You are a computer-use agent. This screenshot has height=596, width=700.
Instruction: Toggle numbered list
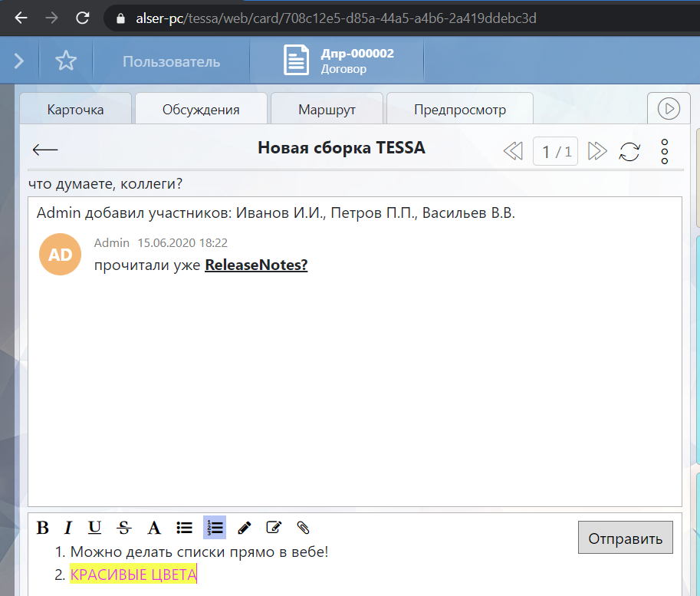(x=215, y=527)
